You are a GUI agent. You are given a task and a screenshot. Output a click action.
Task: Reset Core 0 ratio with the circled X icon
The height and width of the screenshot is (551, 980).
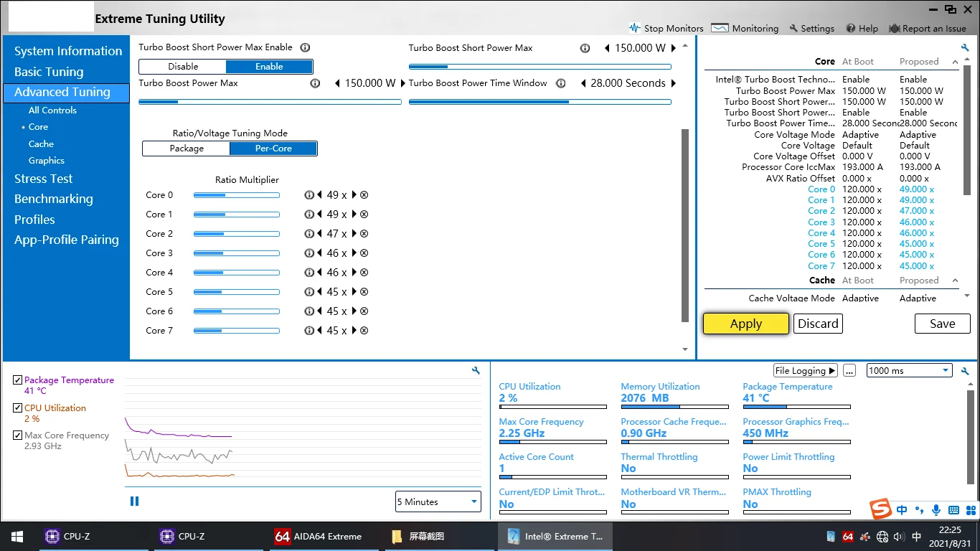click(364, 195)
